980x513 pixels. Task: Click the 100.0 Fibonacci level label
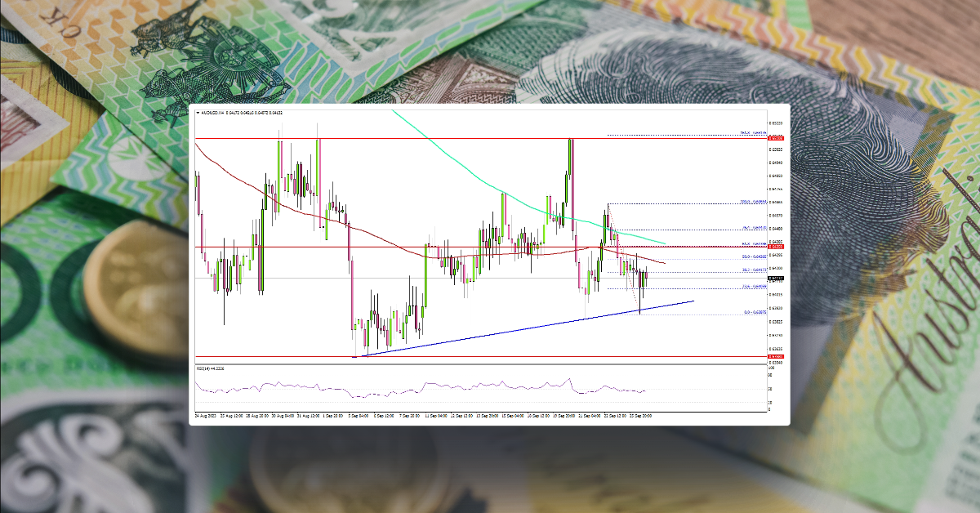tap(747, 202)
